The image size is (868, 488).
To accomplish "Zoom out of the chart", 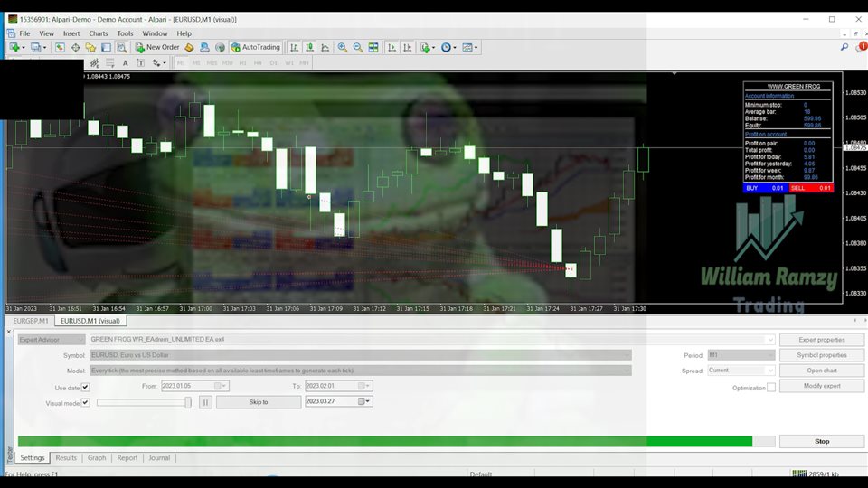I will pos(358,48).
